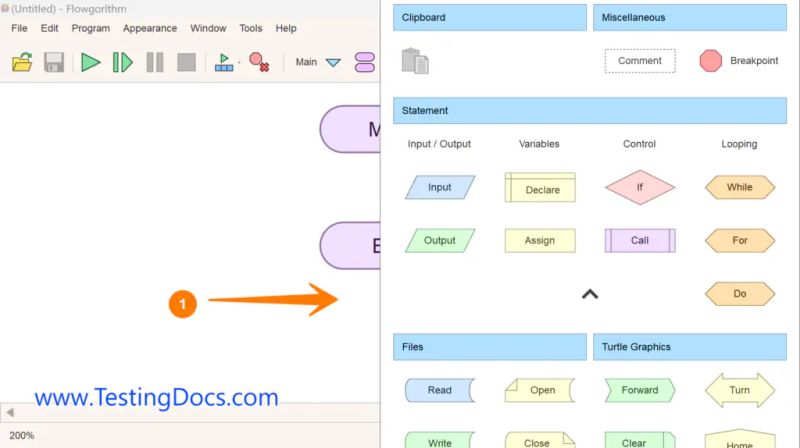Open the Appearance menu
Screen dimensions: 800x448
pos(150,28)
